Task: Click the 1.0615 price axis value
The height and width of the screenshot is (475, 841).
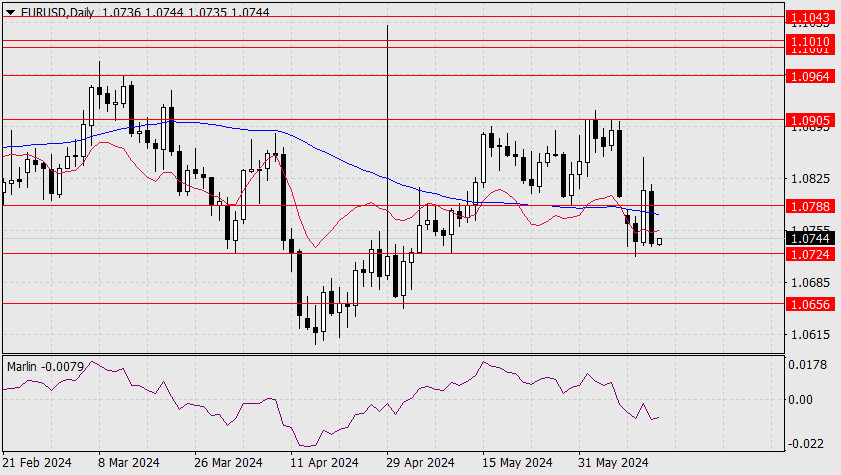Action: (x=810, y=335)
